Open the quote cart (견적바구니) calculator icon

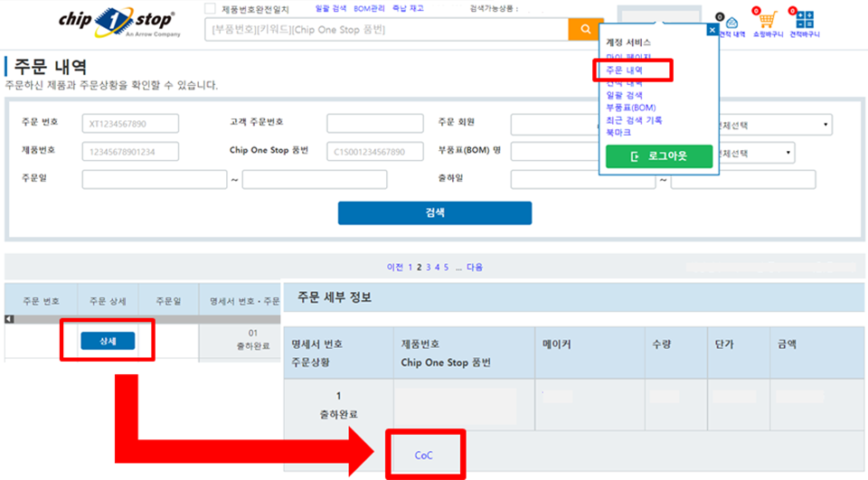click(x=803, y=22)
